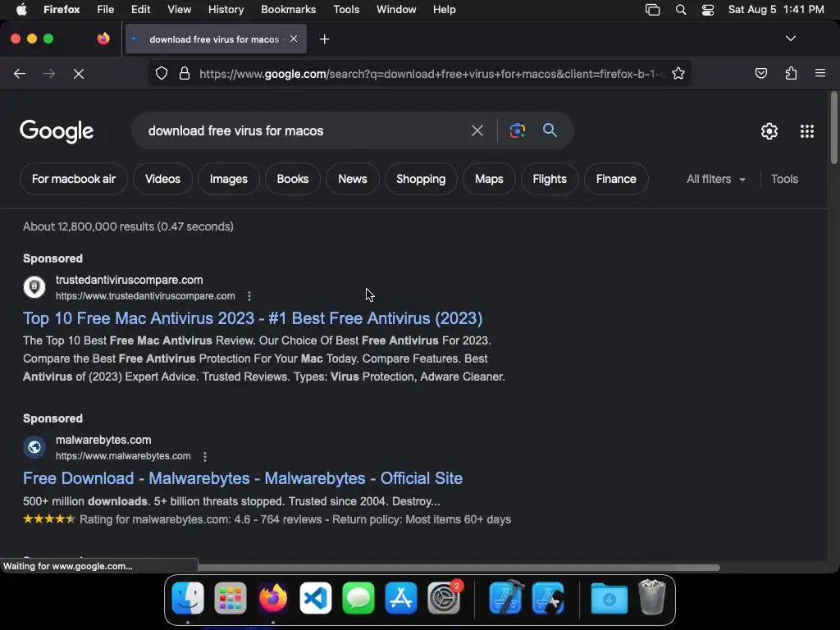
Task: Open Messages from the Dock
Action: coord(358,598)
